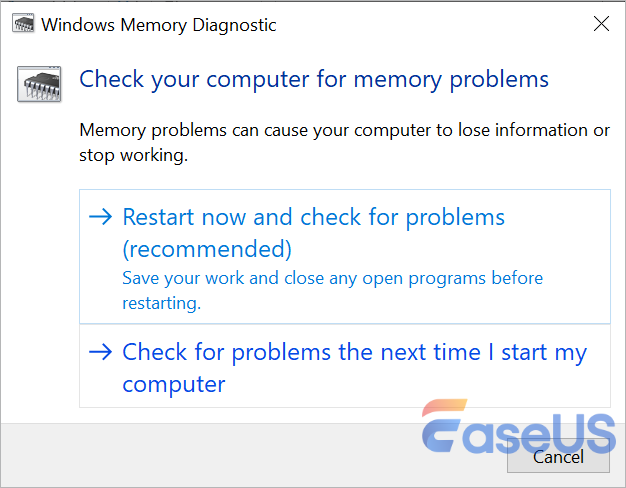Viewport: 626px width, 488px height.
Task: Click the word restarting in the first option
Action: coord(161,301)
